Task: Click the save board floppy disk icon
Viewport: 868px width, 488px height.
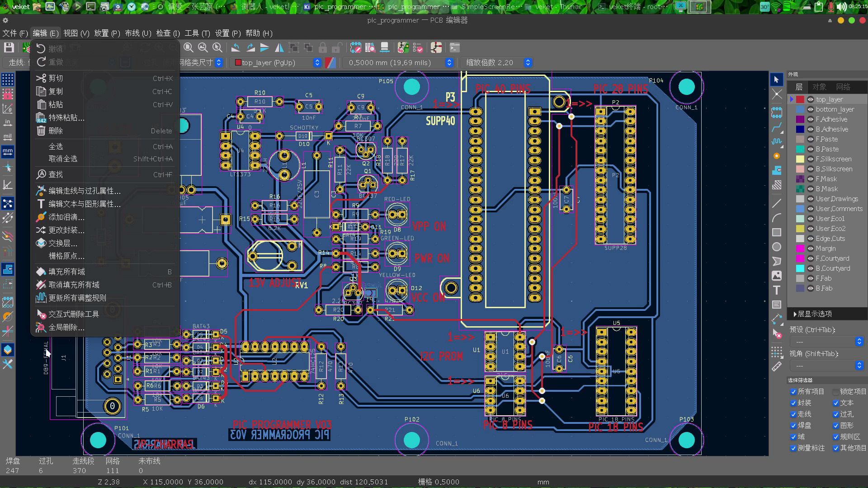Action: point(9,47)
